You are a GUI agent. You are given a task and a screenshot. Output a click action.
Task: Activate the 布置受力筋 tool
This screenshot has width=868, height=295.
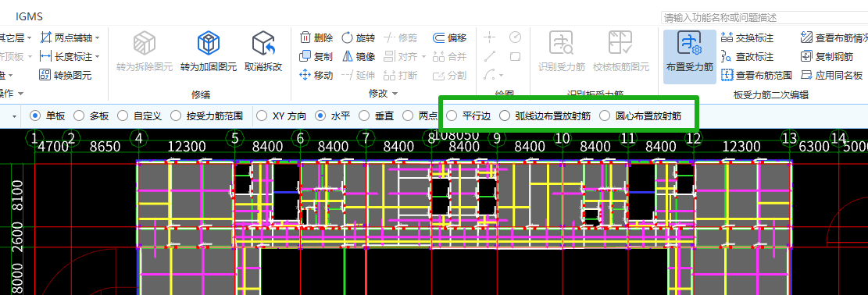[690, 56]
